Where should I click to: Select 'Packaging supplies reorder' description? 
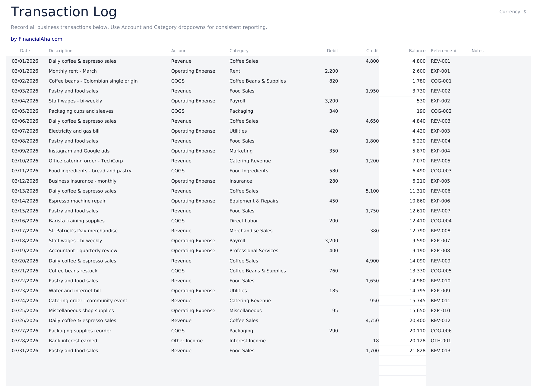coord(80,331)
